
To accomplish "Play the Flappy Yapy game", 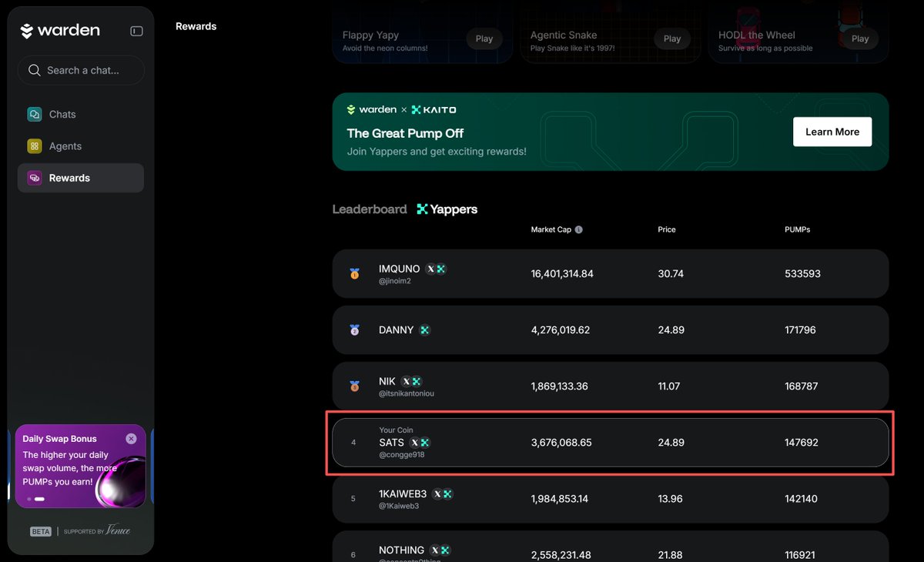I will (484, 38).
